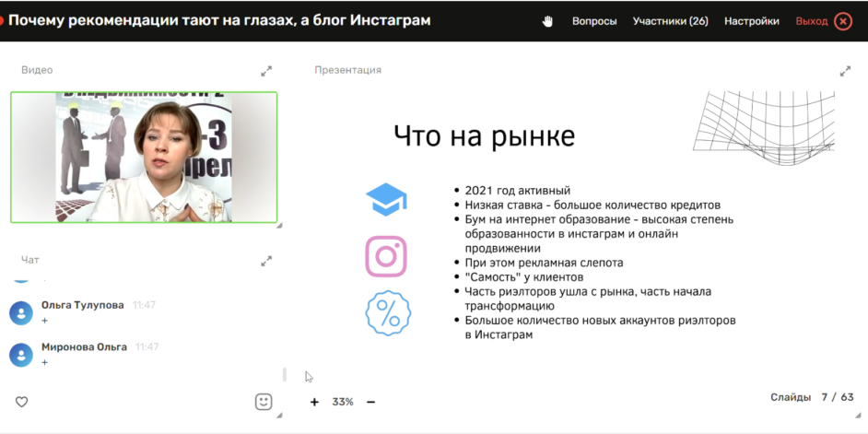Open Участники (26) list
868x434 pixels.
(x=670, y=21)
